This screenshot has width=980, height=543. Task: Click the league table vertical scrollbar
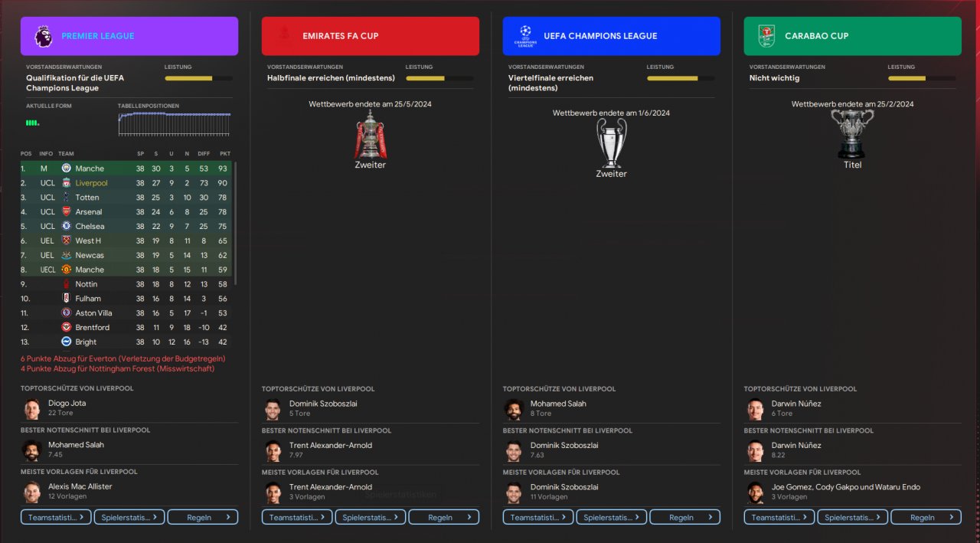pyautogui.click(x=235, y=222)
